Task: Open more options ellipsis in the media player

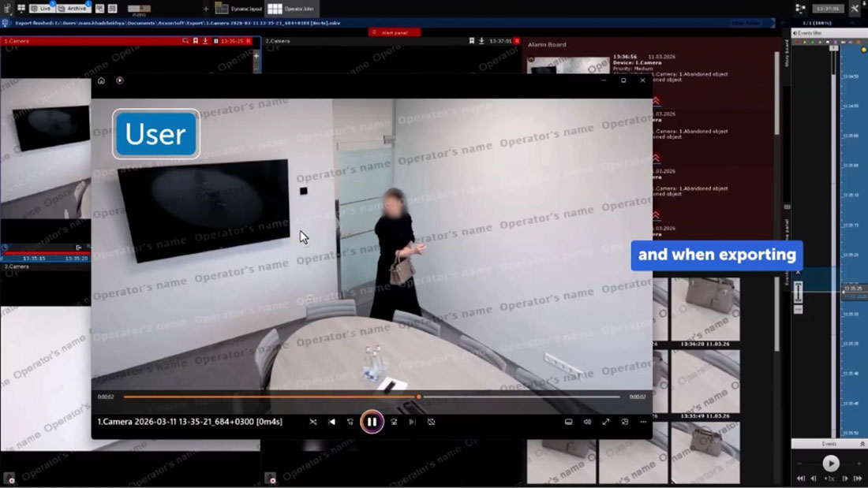Action: (x=643, y=422)
